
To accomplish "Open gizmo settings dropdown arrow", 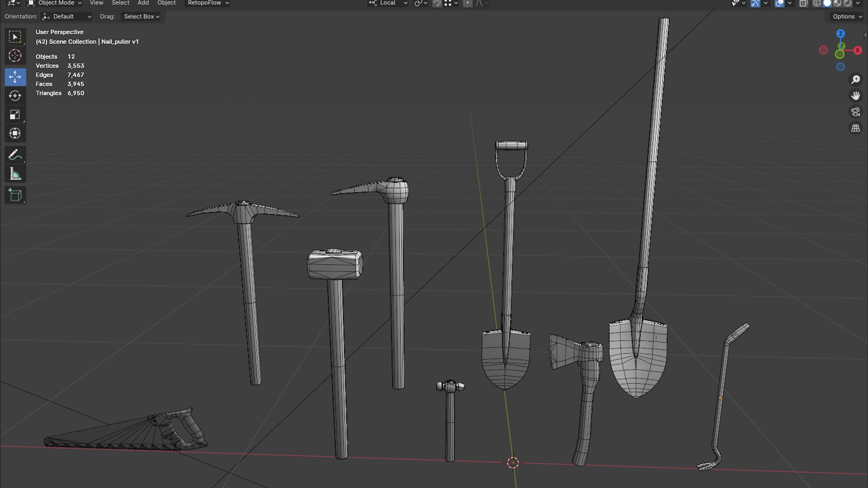I will (x=766, y=3).
